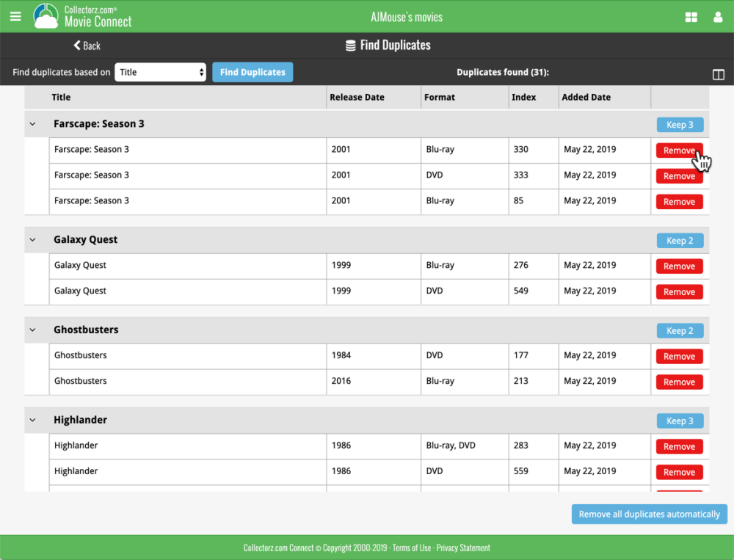Open the hamburger menu
This screenshot has height=560, width=734.
[15, 16]
